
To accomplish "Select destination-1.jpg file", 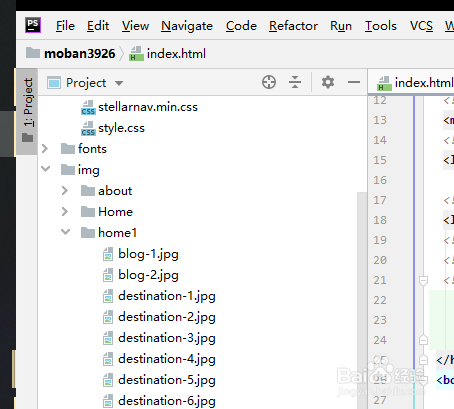I will coord(159,296).
